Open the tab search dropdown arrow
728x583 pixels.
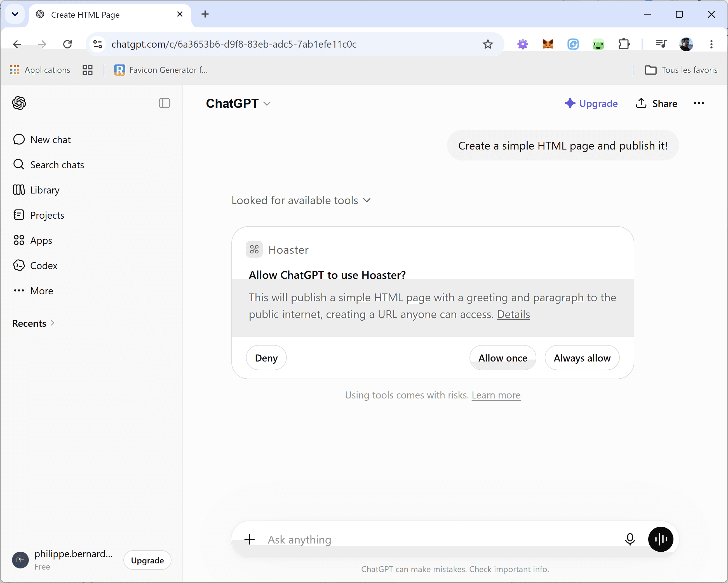tap(15, 14)
